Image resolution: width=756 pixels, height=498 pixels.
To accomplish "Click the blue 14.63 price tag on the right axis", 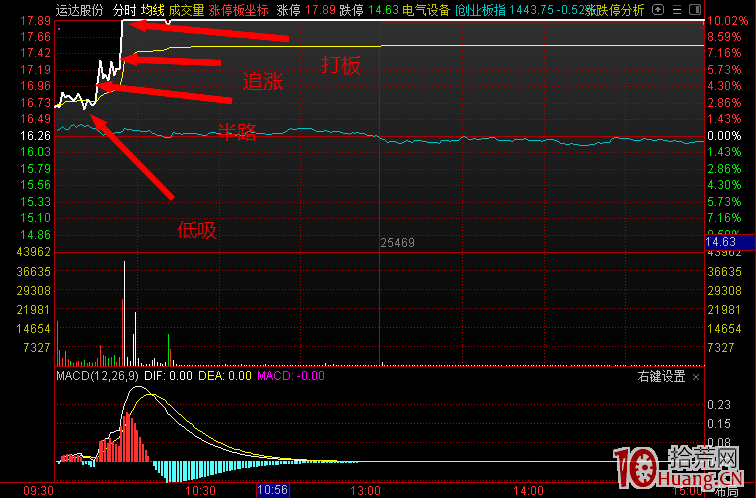I will click(729, 242).
